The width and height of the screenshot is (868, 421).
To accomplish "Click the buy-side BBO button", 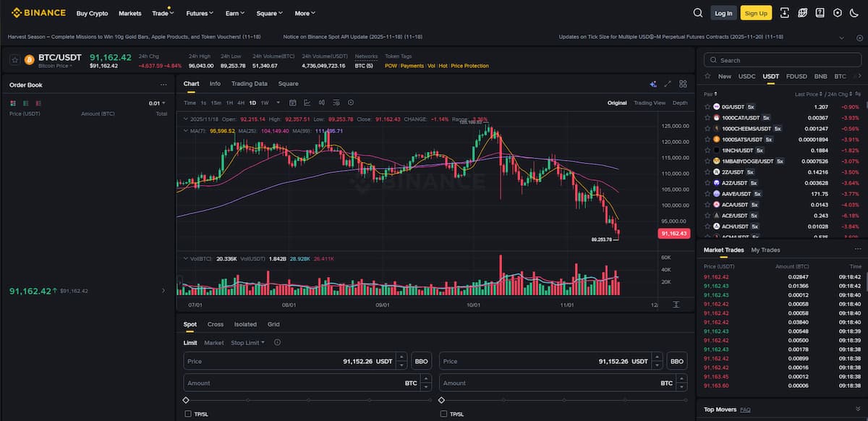I will click(x=421, y=360).
